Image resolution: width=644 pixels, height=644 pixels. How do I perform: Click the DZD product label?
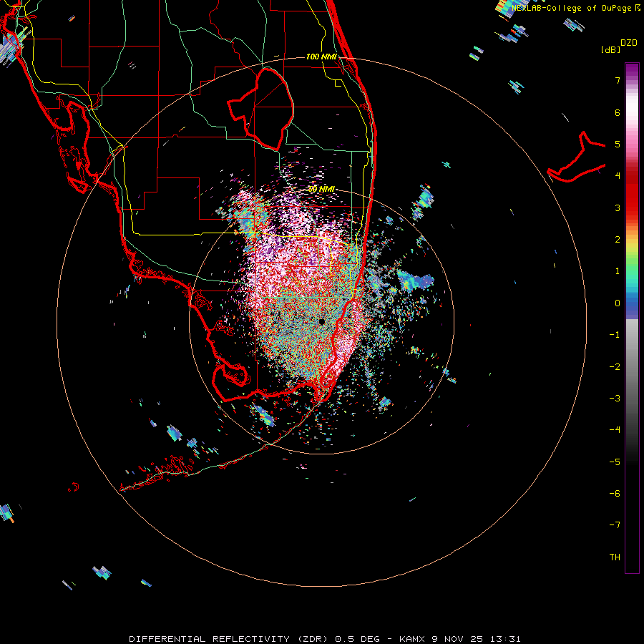[628, 43]
